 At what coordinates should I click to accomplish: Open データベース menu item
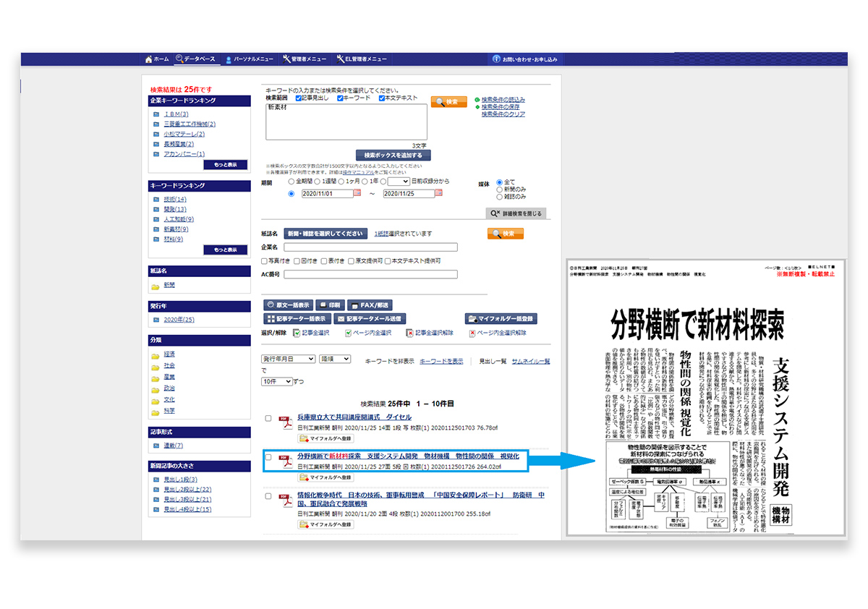pos(196,59)
